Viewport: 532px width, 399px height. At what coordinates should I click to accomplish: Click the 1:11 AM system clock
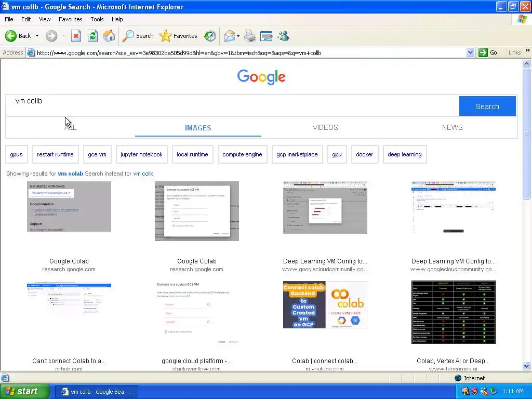click(x=513, y=391)
